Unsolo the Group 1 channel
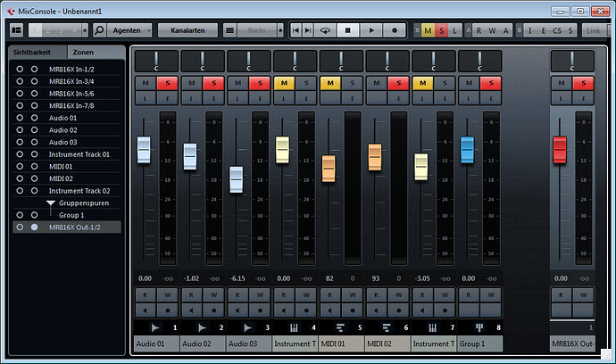 491,83
